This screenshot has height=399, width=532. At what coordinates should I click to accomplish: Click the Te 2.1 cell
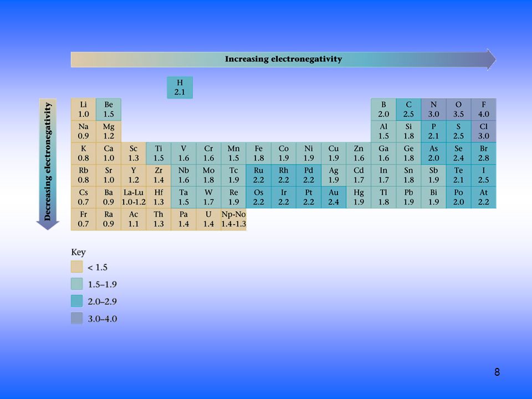coord(458,175)
